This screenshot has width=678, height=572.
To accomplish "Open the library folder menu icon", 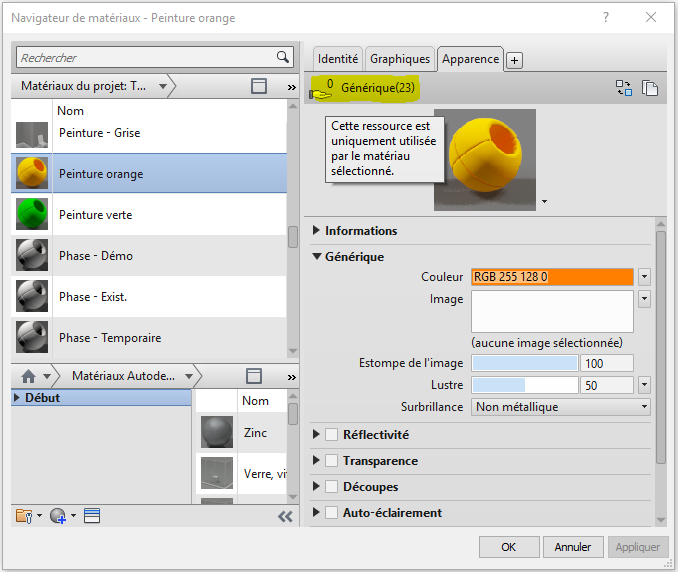I will point(27,516).
